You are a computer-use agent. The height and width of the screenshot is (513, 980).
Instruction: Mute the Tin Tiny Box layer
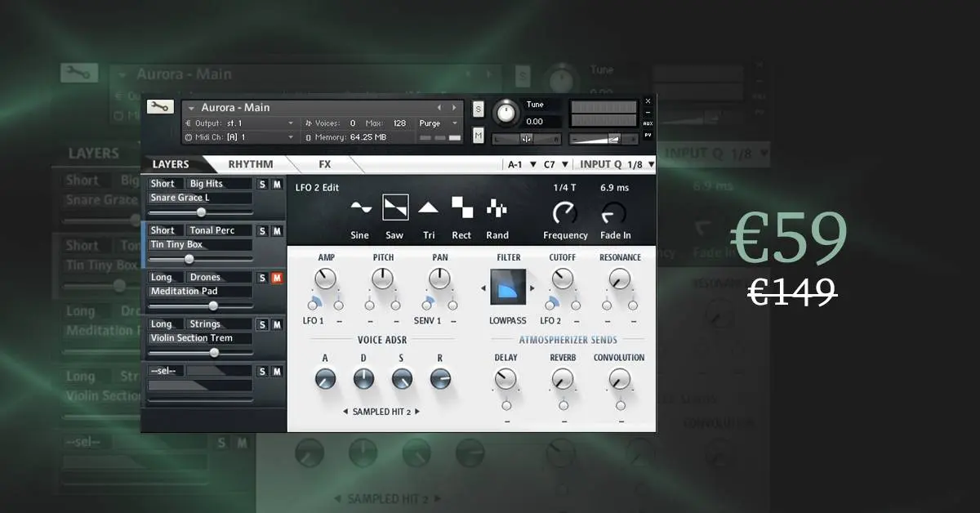click(277, 231)
